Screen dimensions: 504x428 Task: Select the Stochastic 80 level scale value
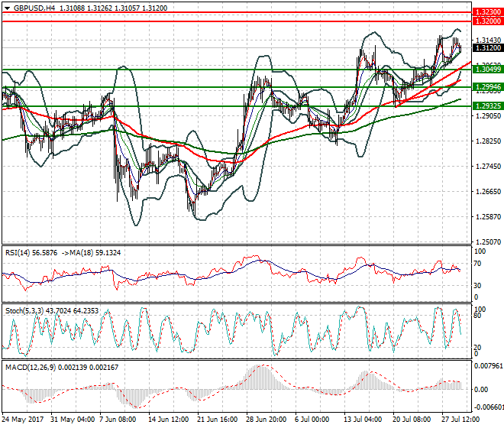[477, 316]
